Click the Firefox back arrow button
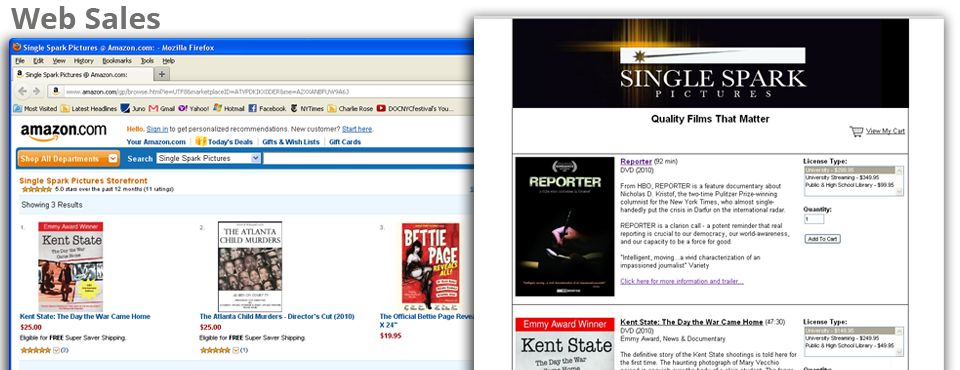Screen dimensions: 960x370 click(x=23, y=91)
